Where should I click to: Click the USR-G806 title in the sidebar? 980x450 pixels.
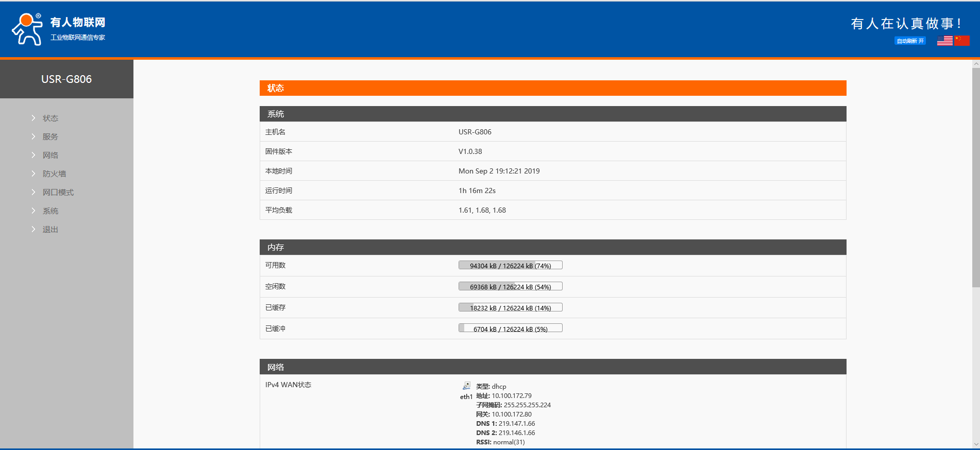tap(66, 79)
